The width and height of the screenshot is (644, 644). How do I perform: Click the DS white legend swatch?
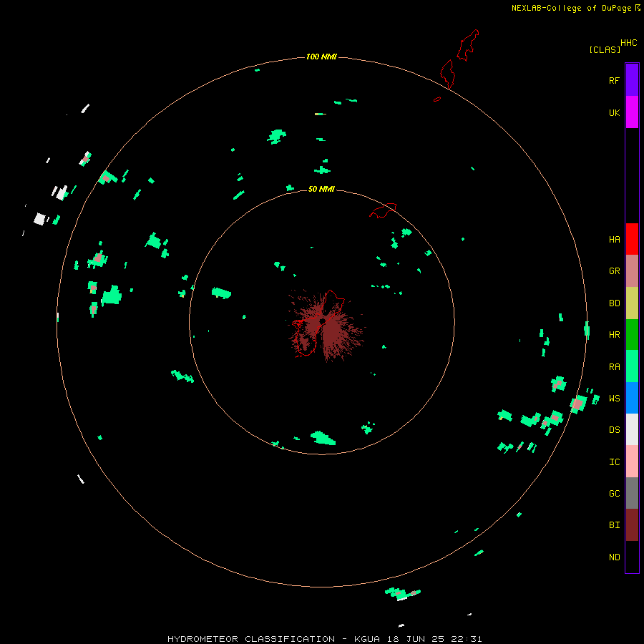click(632, 429)
